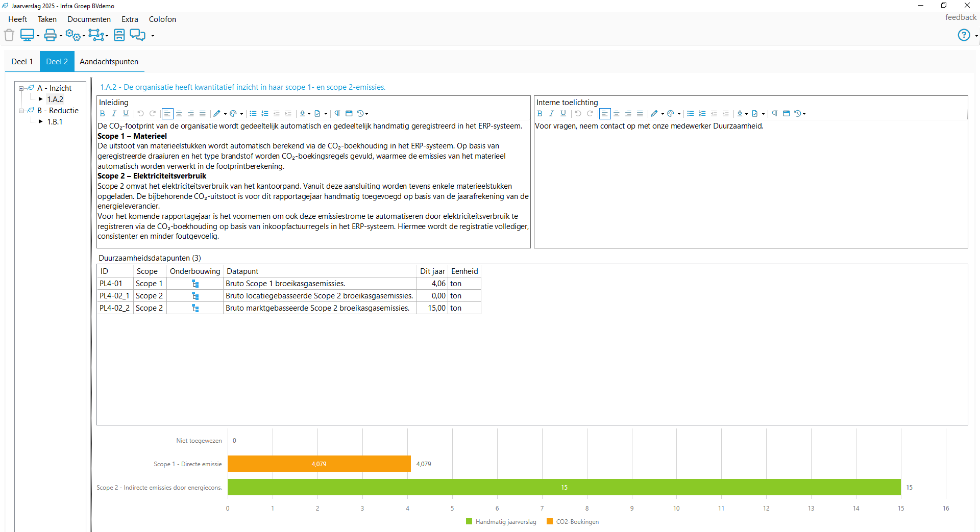Open the Extra menu
This screenshot has height=532, width=980.
130,19
